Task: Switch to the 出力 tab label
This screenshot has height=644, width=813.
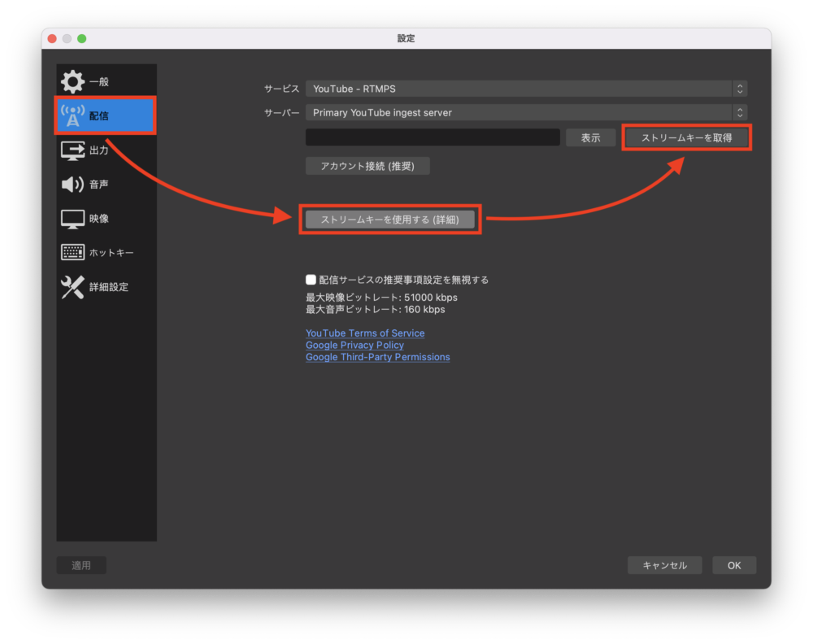Action: [99, 150]
